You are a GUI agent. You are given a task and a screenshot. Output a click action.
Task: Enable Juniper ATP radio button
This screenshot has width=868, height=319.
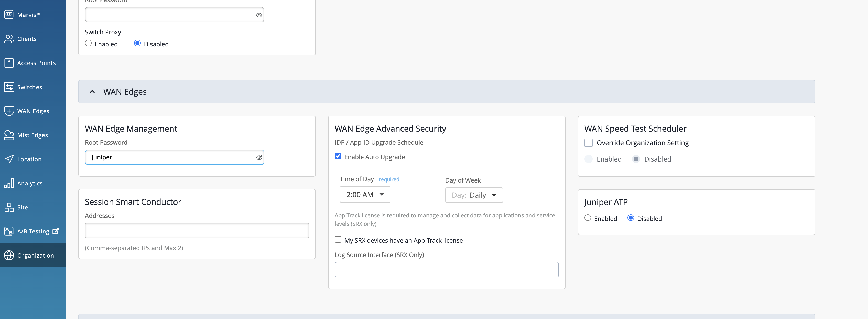588,218
